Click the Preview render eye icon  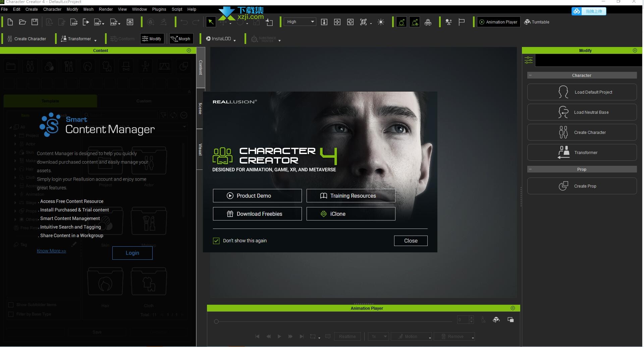coord(130,22)
